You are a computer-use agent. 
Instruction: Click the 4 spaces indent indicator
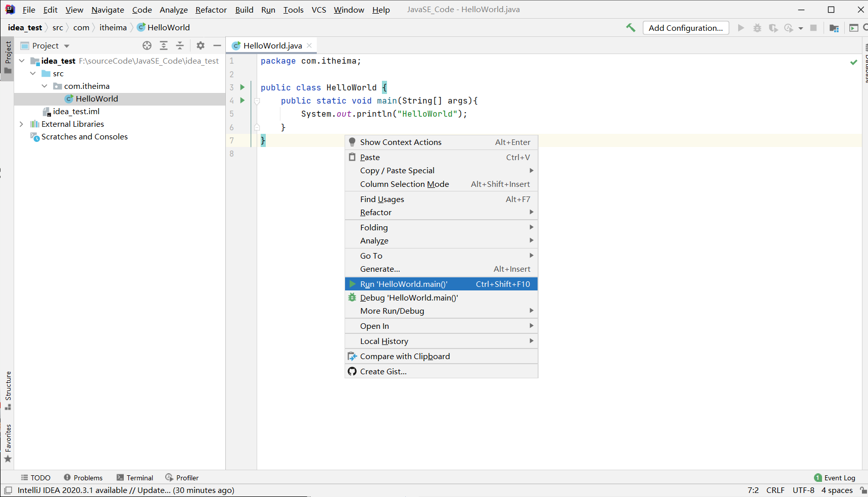tap(837, 490)
